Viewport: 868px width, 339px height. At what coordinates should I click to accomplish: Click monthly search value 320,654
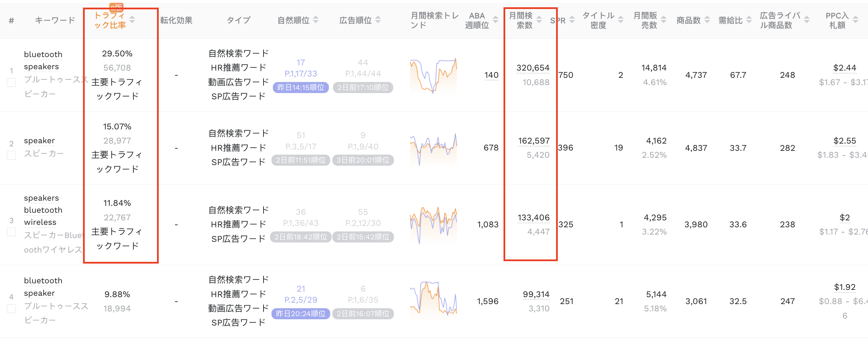coord(533,68)
